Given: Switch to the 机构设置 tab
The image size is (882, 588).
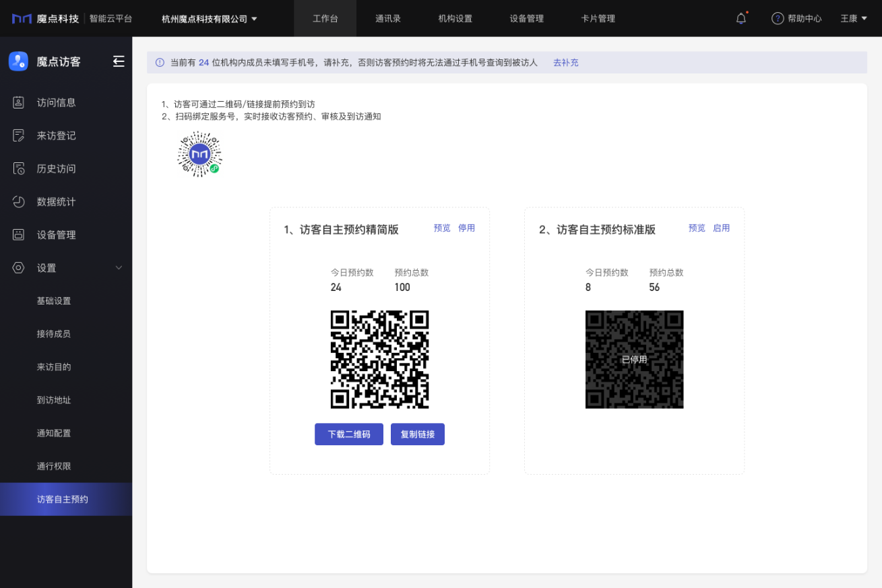Looking at the screenshot, I should 455,18.
